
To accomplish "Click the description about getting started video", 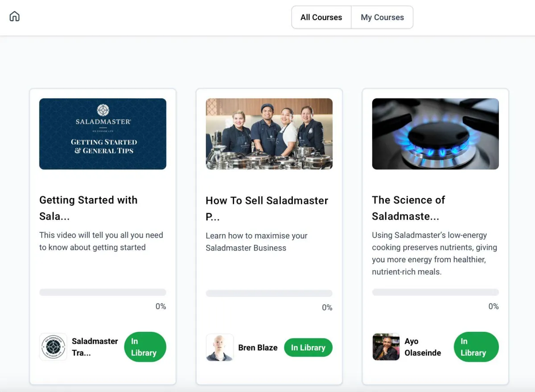I will click(101, 241).
